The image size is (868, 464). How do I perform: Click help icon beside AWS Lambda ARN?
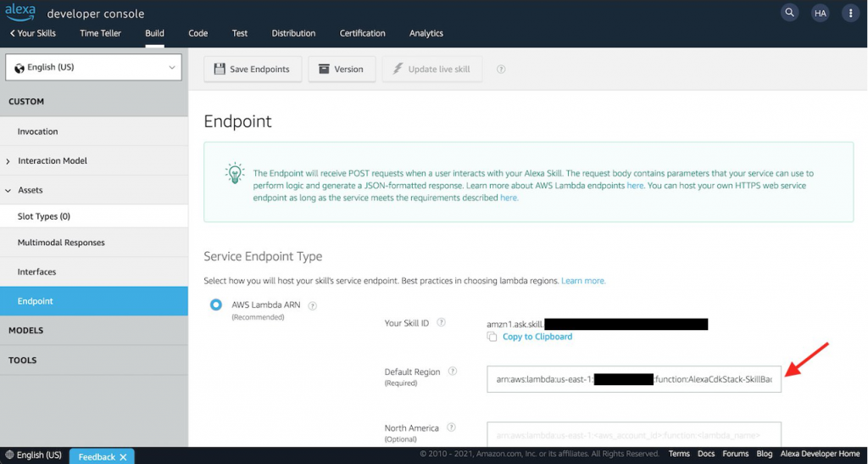point(312,305)
